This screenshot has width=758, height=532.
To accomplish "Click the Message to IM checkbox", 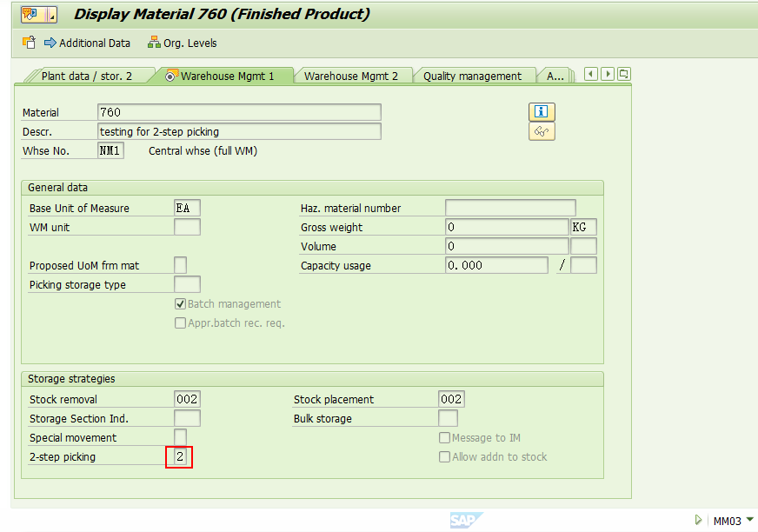I will tap(444, 437).
